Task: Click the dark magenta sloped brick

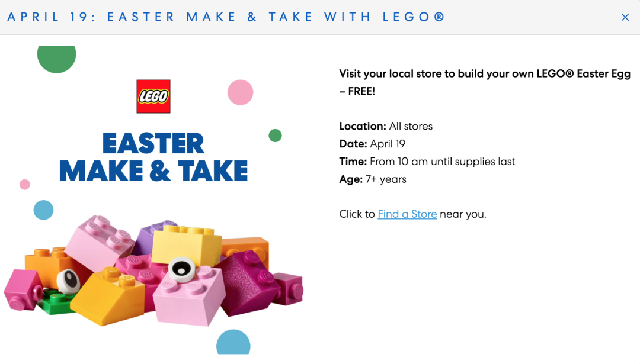Action: pos(246,284)
